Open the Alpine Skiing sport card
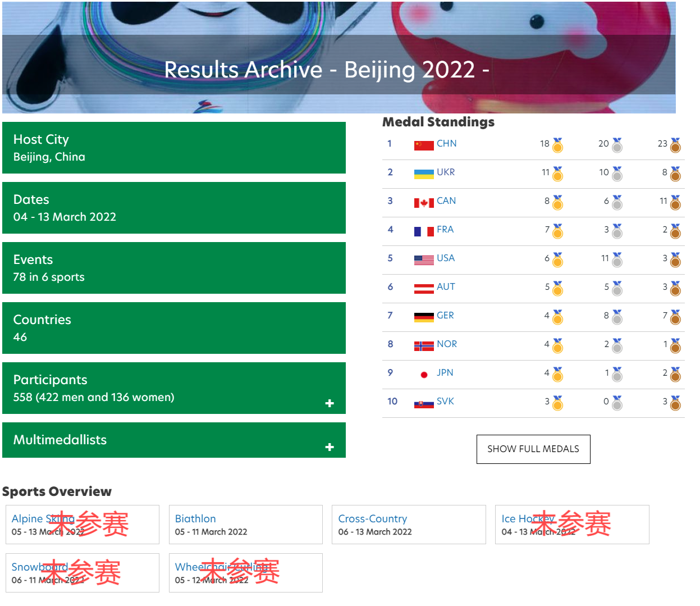This screenshot has width=700, height=606. coord(82,525)
